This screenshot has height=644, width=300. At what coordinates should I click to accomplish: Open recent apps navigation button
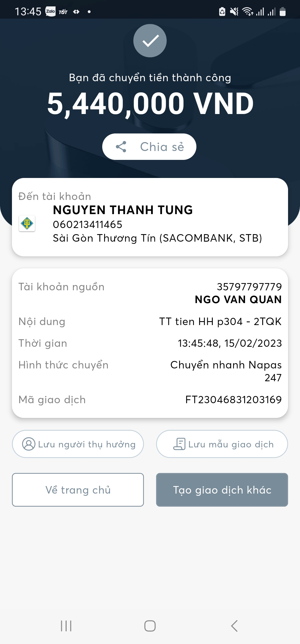pyautogui.click(x=66, y=626)
